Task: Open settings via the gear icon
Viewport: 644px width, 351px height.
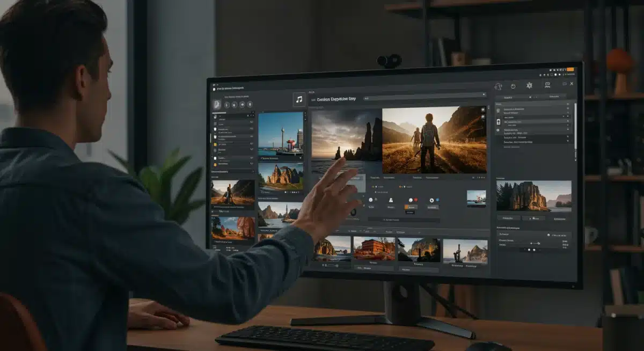Action: click(x=529, y=85)
